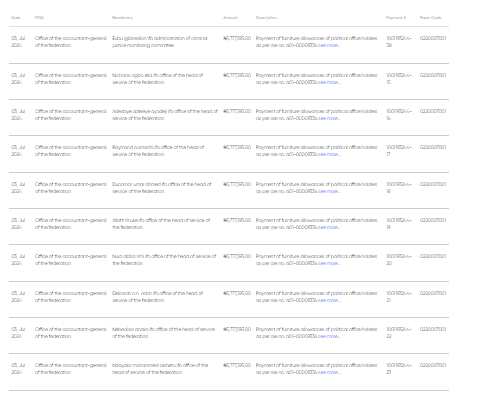
Task: Click the Amount column header
Action: point(230,18)
